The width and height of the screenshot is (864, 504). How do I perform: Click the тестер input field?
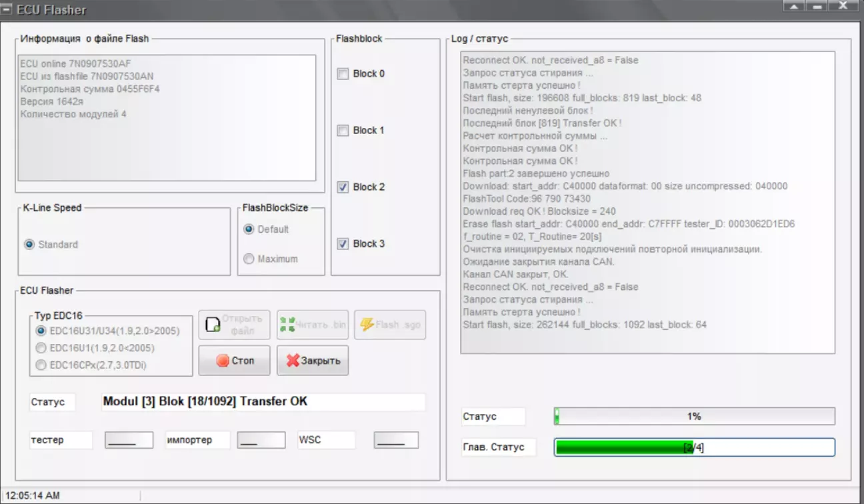click(129, 440)
